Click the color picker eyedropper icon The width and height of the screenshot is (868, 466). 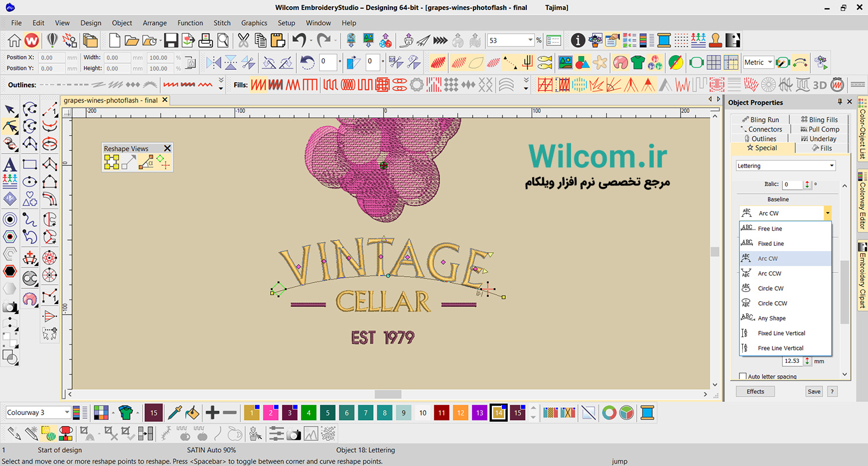pos(175,413)
